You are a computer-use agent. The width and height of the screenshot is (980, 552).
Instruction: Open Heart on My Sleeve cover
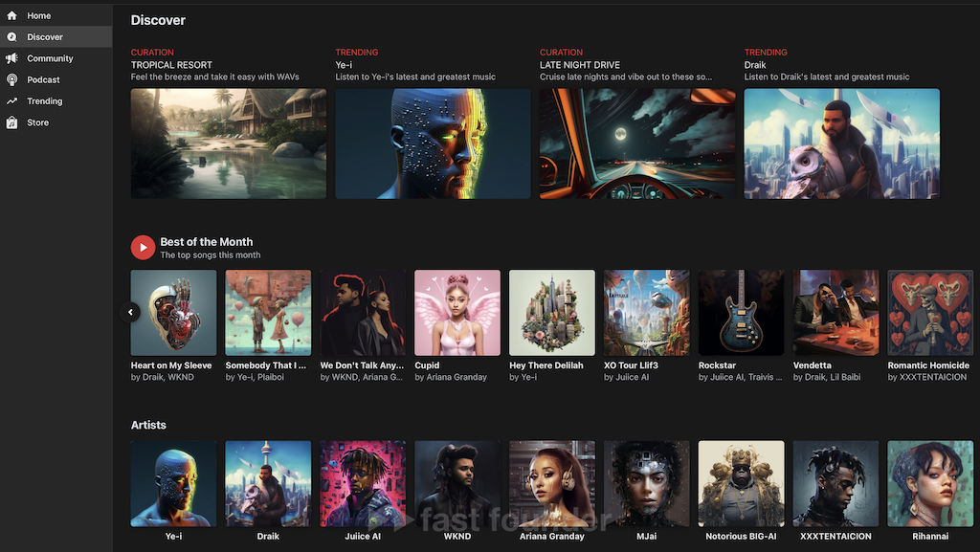pos(173,313)
